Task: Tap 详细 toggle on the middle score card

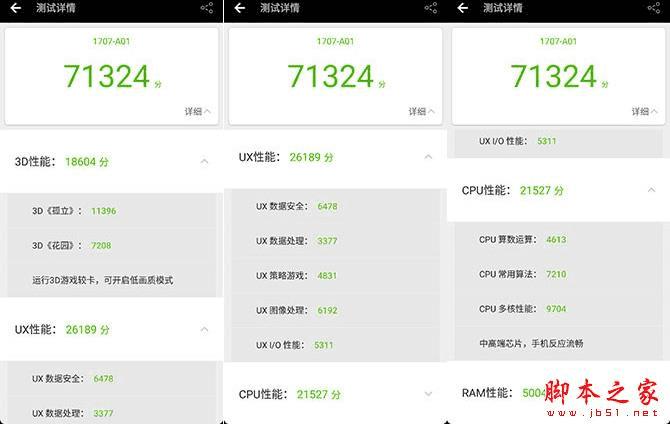Action: [x=421, y=112]
